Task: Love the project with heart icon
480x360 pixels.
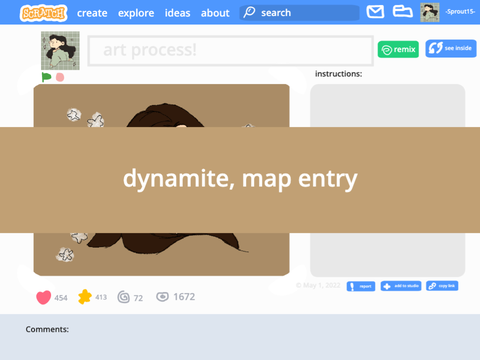Action: coord(44,297)
